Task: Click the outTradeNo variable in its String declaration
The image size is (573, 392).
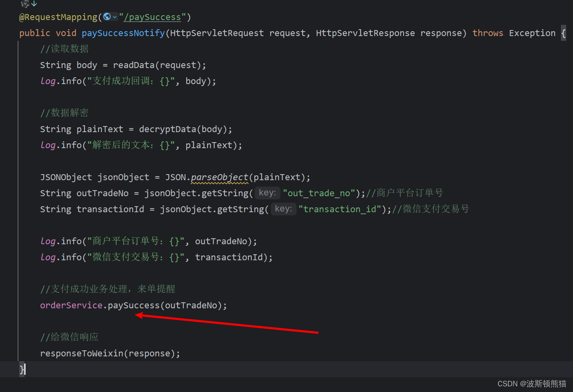Action: (x=103, y=193)
